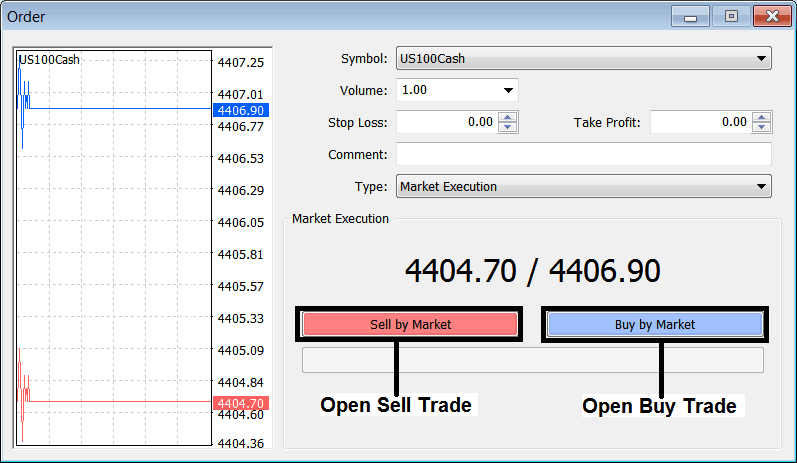This screenshot has height=463, width=797.
Task: Click the blue 4406.90 ask price tag
Action: 240,110
